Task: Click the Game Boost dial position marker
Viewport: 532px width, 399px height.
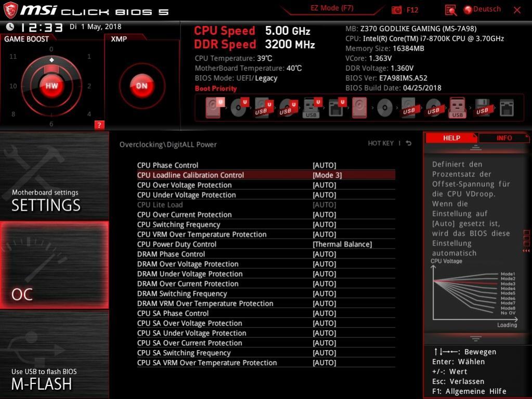Action: tap(51, 60)
